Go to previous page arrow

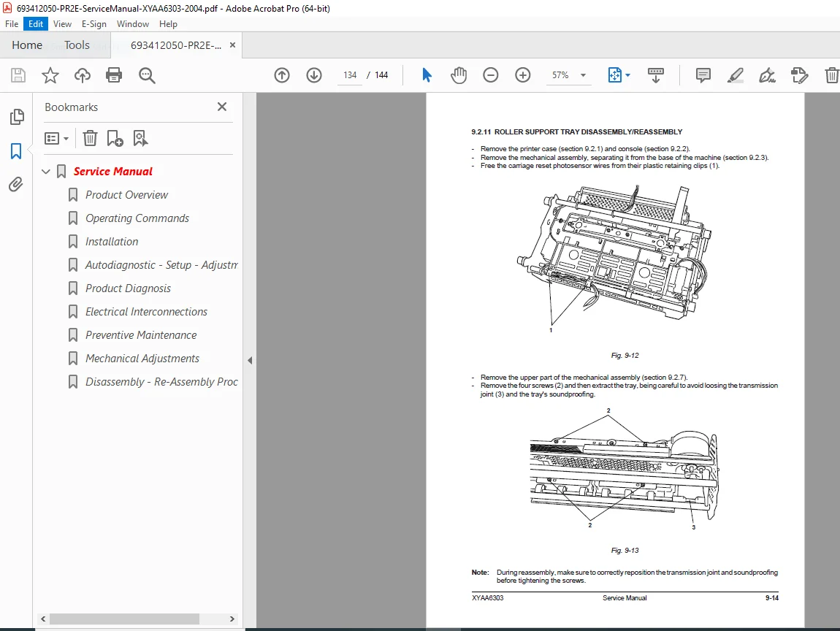point(282,75)
